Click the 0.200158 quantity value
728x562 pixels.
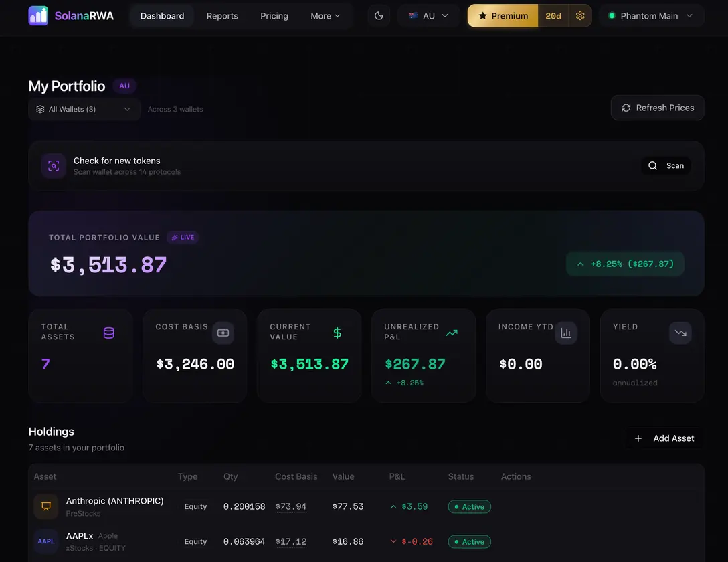(244, 506)
